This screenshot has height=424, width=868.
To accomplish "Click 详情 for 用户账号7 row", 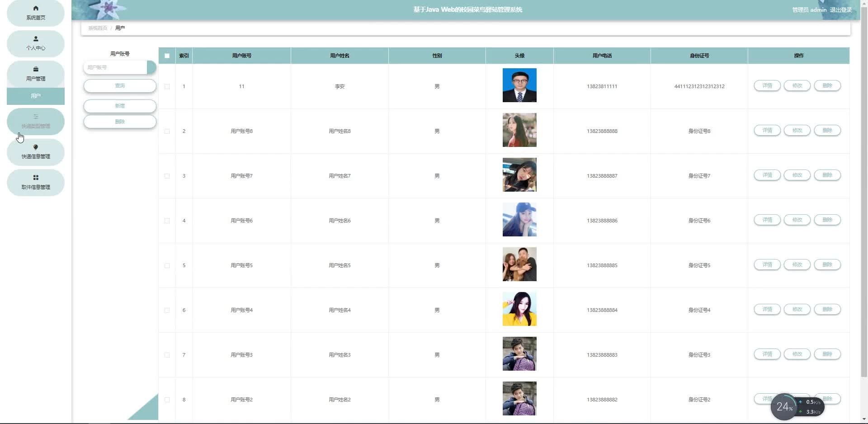I will click(767, 175).
